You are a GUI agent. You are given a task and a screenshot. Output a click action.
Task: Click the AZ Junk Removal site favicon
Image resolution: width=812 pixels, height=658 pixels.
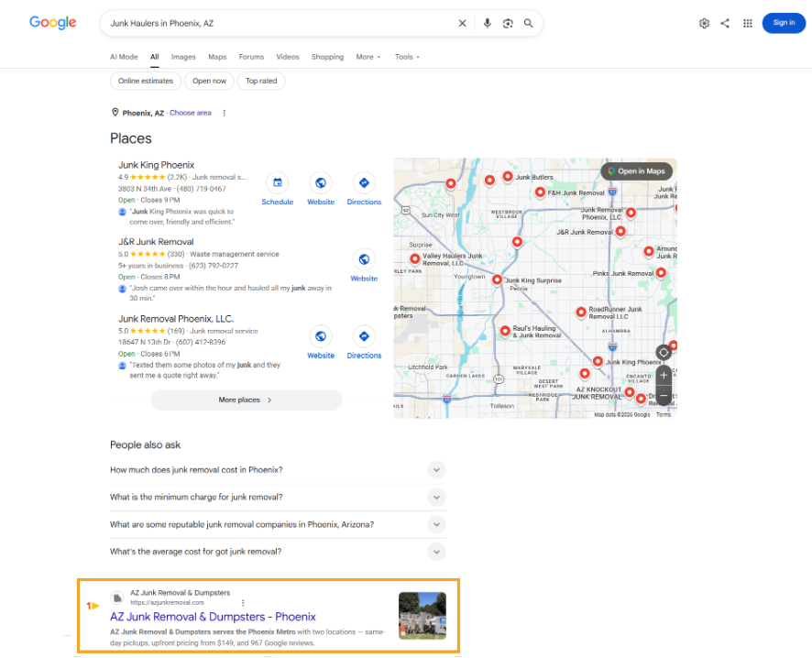(x=117, y=598)
